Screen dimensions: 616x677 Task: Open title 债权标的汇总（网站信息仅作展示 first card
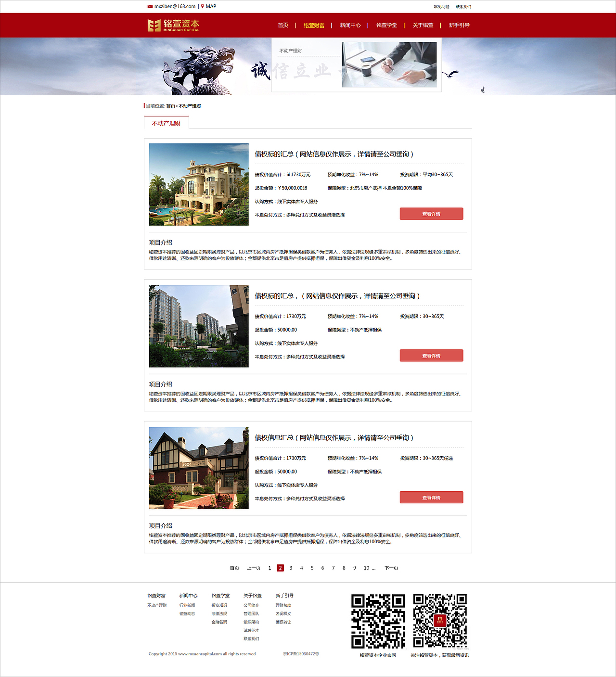(334, 154)
